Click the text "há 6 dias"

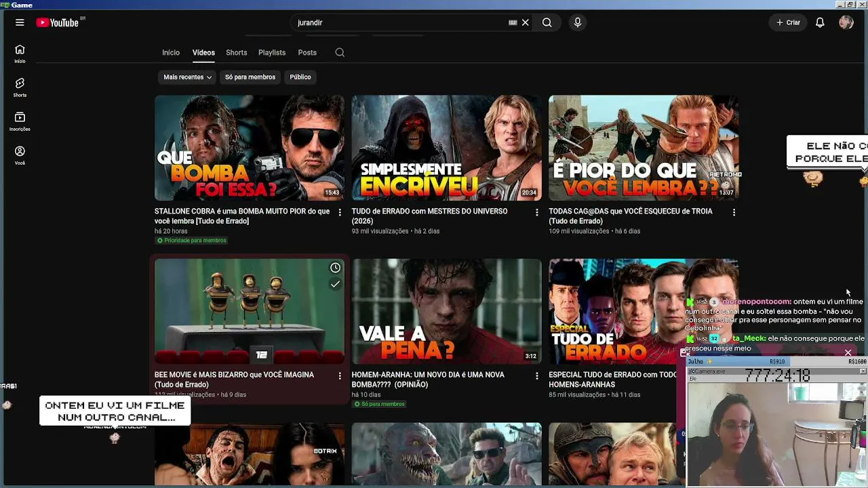[628, 231]
